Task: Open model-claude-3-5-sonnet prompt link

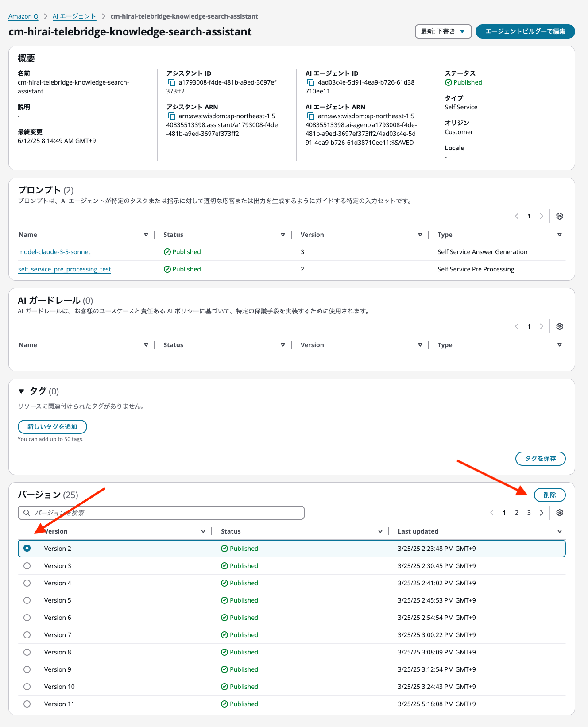Action: pyautogui.click(x=54, y=252)
